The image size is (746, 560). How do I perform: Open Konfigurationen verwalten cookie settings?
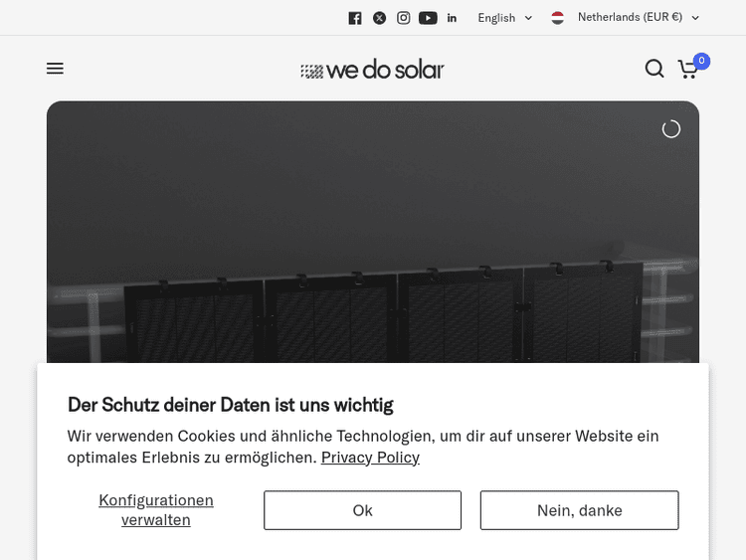tap(156, 510)
